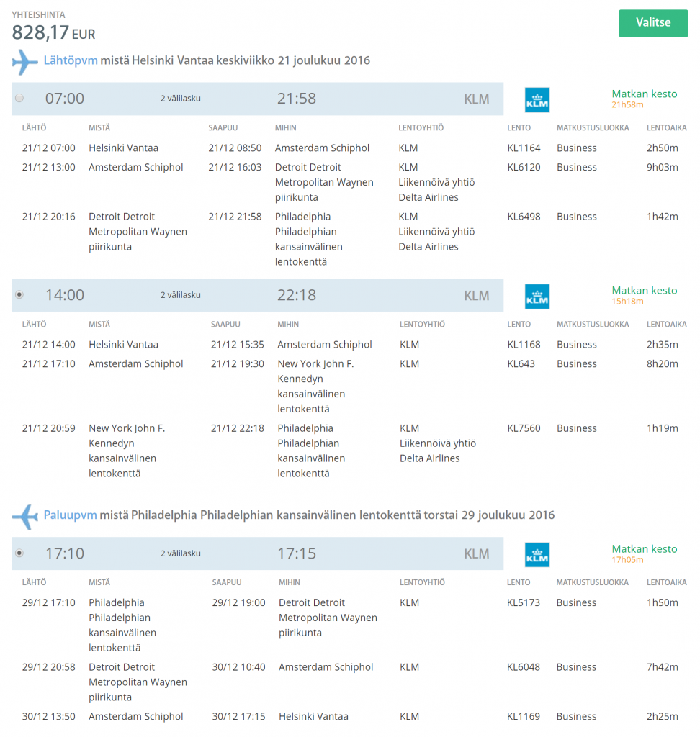This screenshot has height=737, width=700.
Task: Expand the 07:00 to 21:58 flight header bar
Action: [257, 99]
